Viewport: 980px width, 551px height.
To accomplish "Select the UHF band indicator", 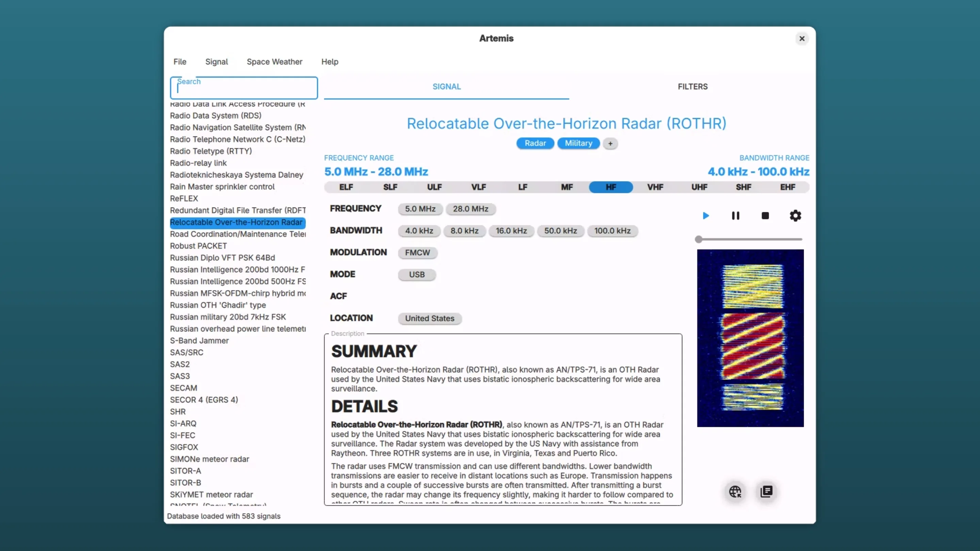I will pos(699,187).
